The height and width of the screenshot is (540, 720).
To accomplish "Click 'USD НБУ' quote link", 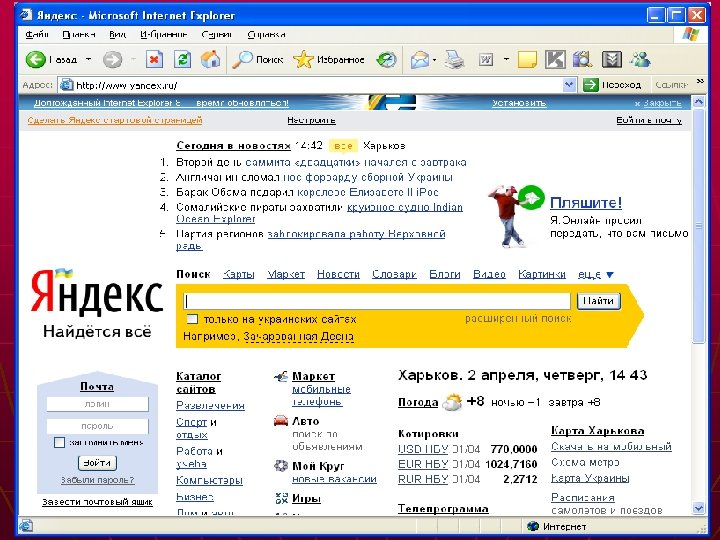I will (x=423, y=449).
